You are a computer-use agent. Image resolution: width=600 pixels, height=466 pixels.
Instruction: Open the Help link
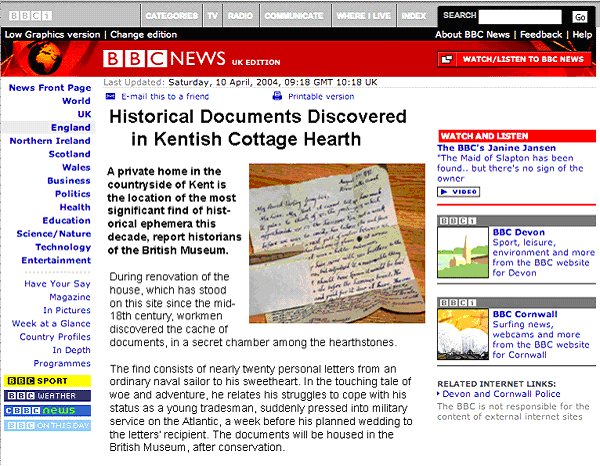[582, 34]
